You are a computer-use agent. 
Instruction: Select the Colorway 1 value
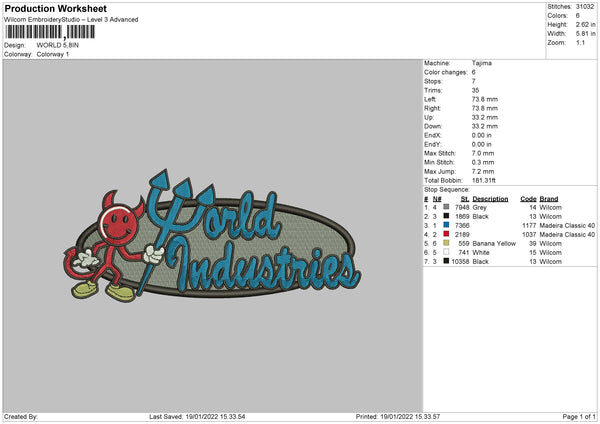point(53,54)
